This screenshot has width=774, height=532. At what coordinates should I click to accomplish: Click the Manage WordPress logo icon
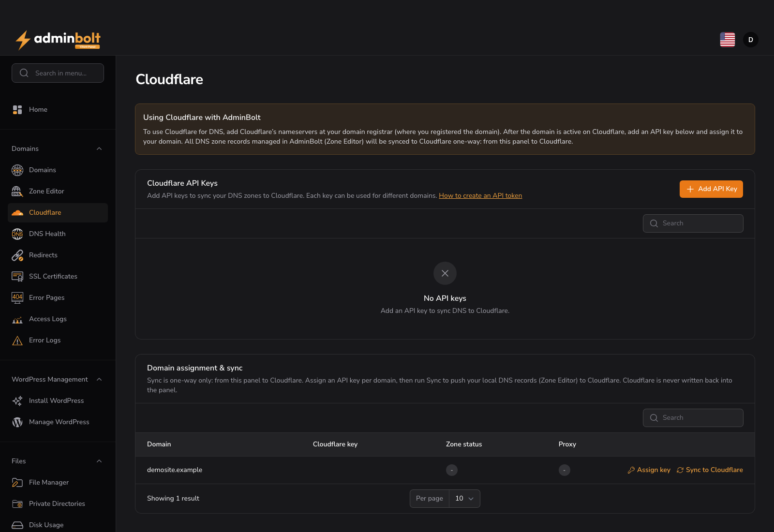17,422
